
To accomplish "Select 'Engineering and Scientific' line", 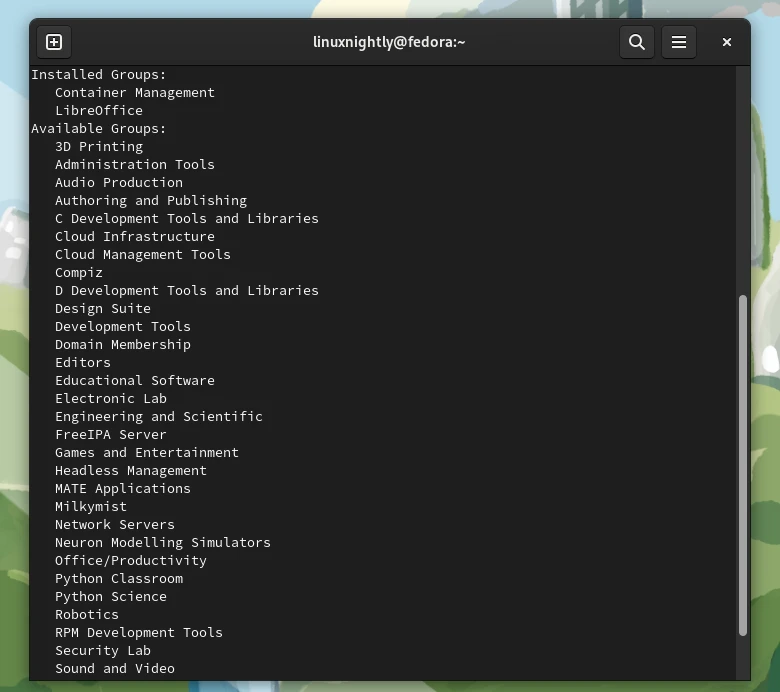I will pos(159,416).
